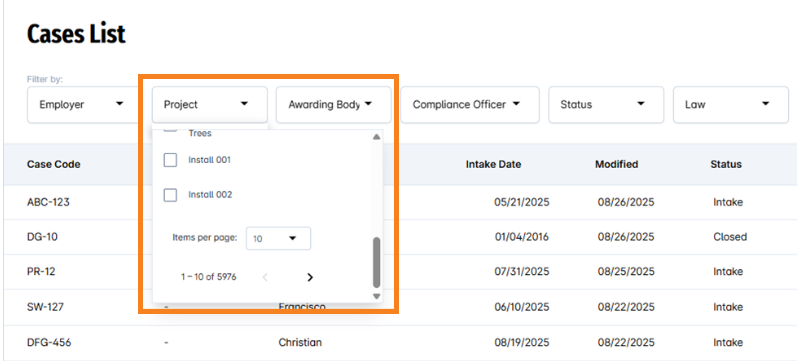This screenshot has width=804, height=361.
Task: Click the Status column header
Action: coord(726,165)
